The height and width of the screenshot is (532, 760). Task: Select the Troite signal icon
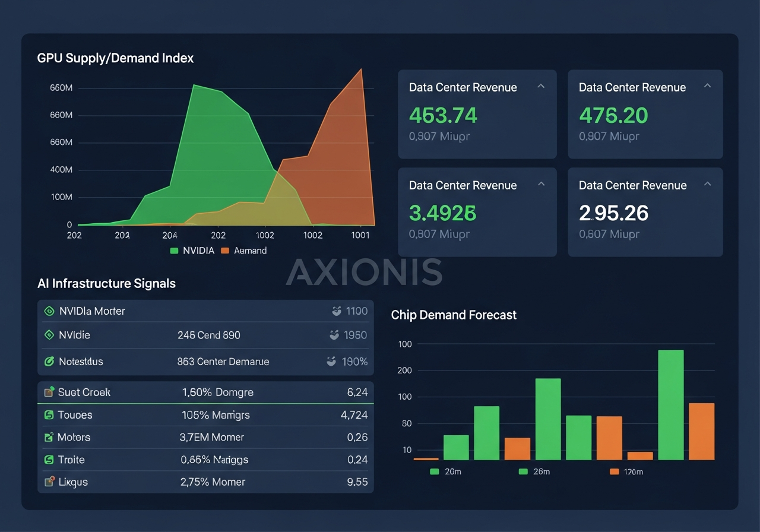click(x=49, y=460)
